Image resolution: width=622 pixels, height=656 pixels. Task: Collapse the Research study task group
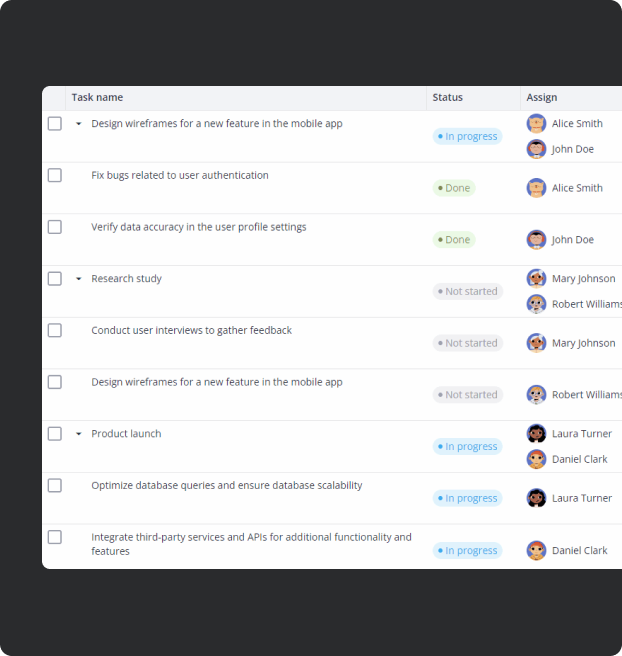(x=78, y=279)
